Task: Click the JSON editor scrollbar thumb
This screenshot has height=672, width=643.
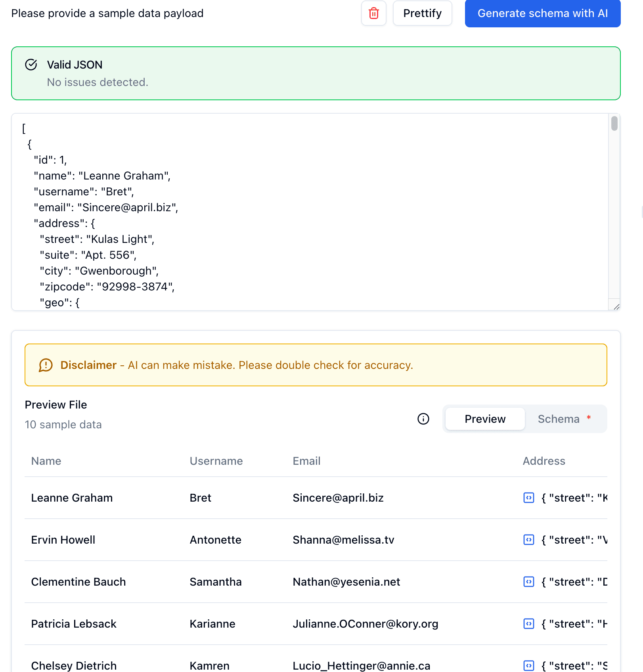Action: click(x=614, y=123)
